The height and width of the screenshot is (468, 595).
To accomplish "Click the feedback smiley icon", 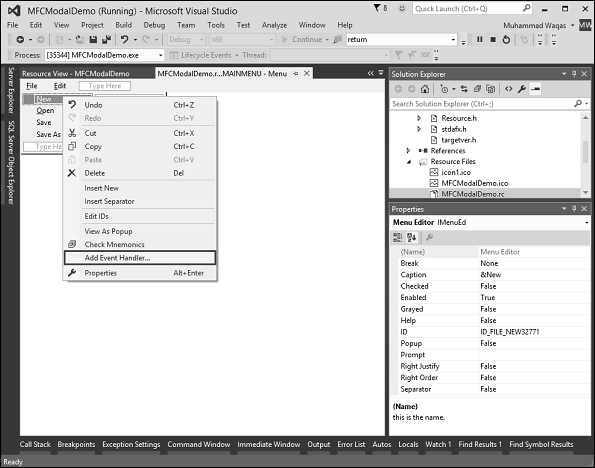I will point(401,8).
